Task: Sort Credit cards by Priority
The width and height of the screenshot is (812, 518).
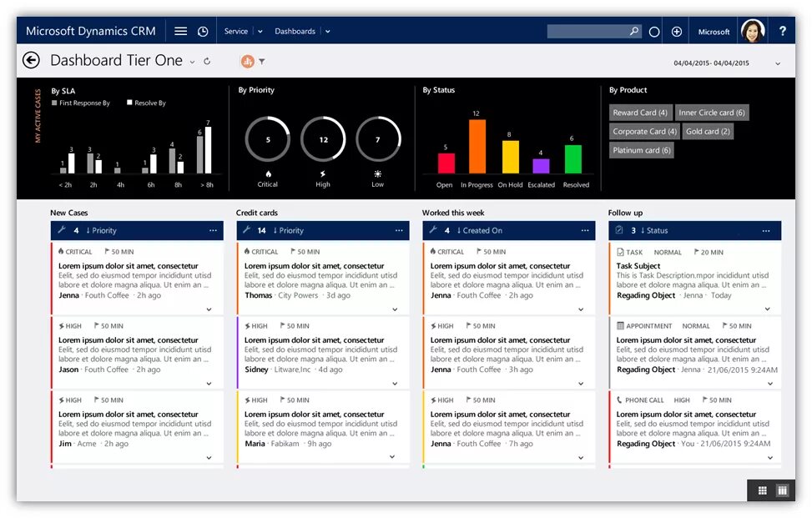Action: [288, 230]
